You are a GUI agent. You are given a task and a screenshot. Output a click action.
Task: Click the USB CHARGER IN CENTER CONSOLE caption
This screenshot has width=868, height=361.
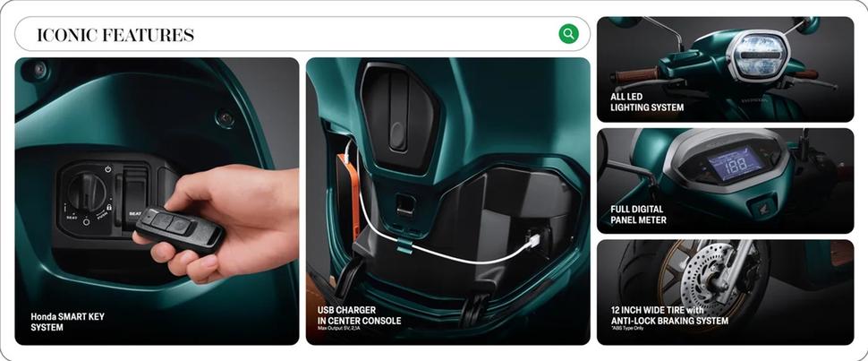point(359,315)
